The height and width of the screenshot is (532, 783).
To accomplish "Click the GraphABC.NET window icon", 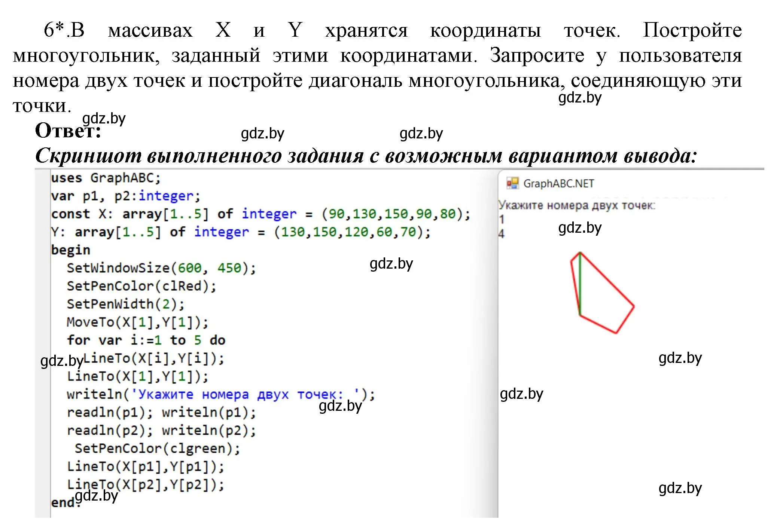I will 512,183.
